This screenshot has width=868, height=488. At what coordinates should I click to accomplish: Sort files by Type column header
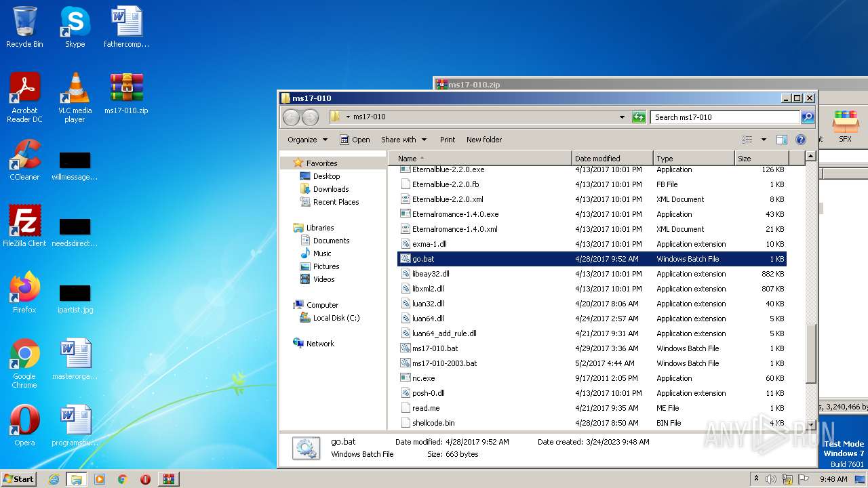tap(694, 159)
